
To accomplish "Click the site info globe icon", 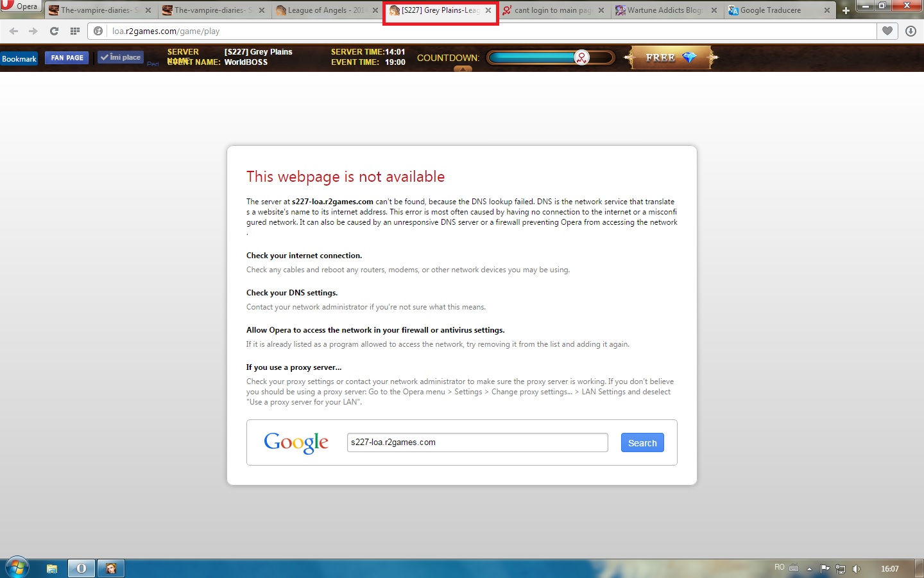I will pyautogui.click(x=98, y=31).
